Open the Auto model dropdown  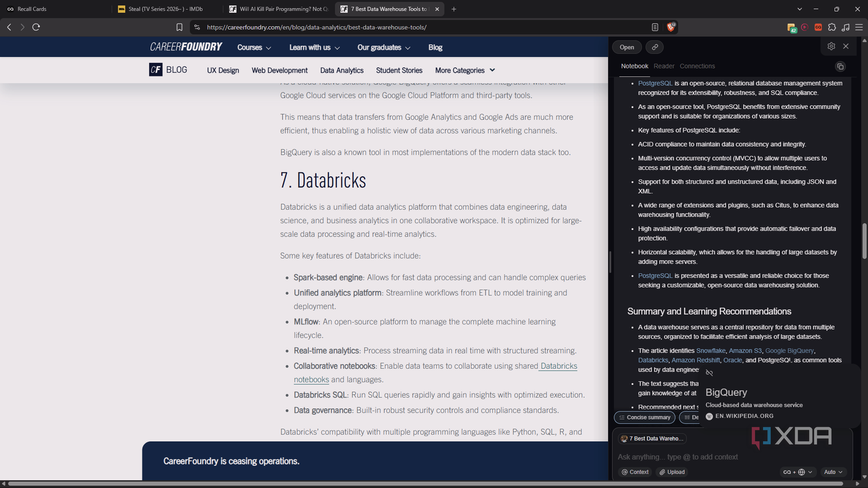coord(833,472)
